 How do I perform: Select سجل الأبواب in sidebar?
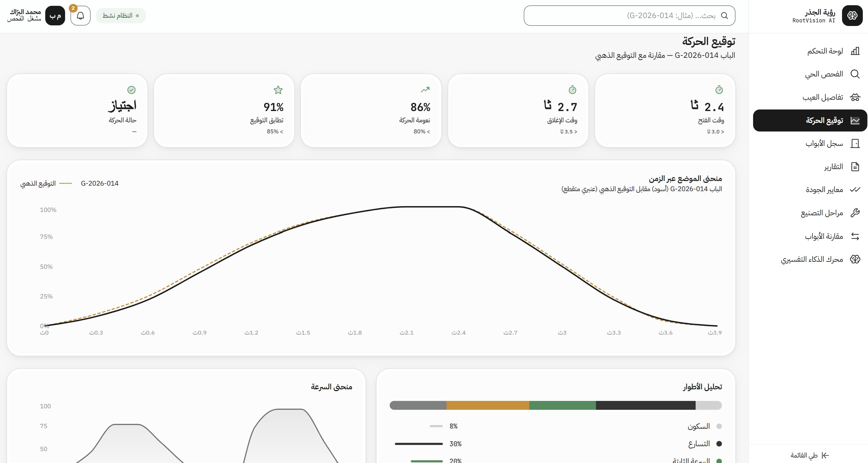point(810,143)
